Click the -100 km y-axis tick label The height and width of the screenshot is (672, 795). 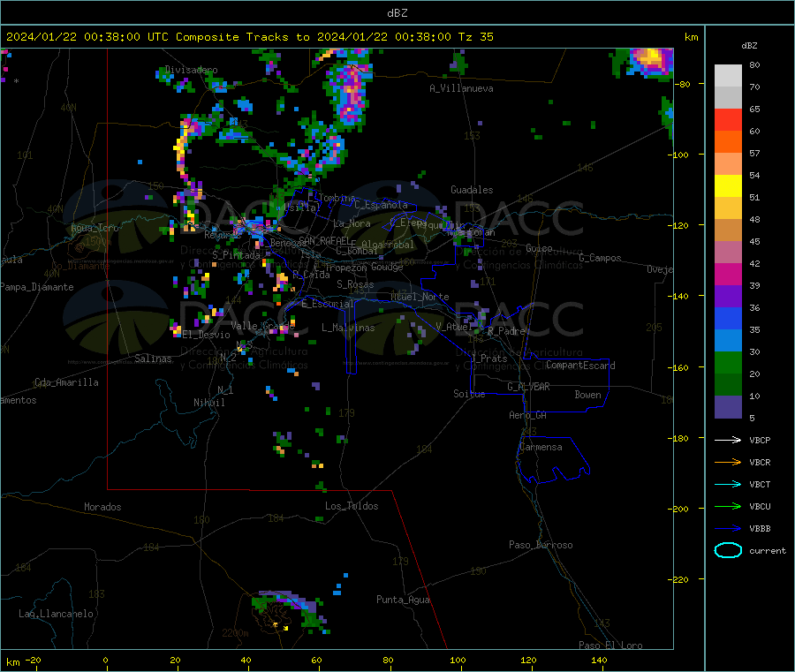[x=678, y=155]
